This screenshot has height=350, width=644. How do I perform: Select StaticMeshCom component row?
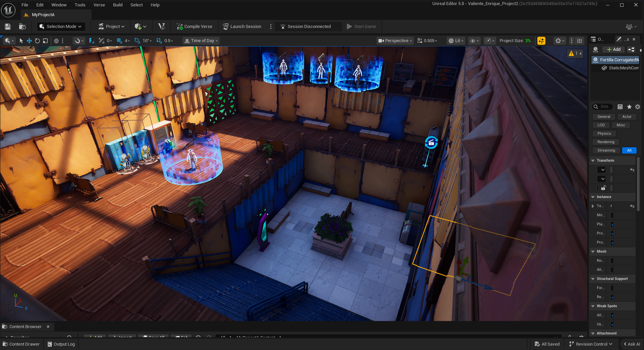click(x=620, y=68)
